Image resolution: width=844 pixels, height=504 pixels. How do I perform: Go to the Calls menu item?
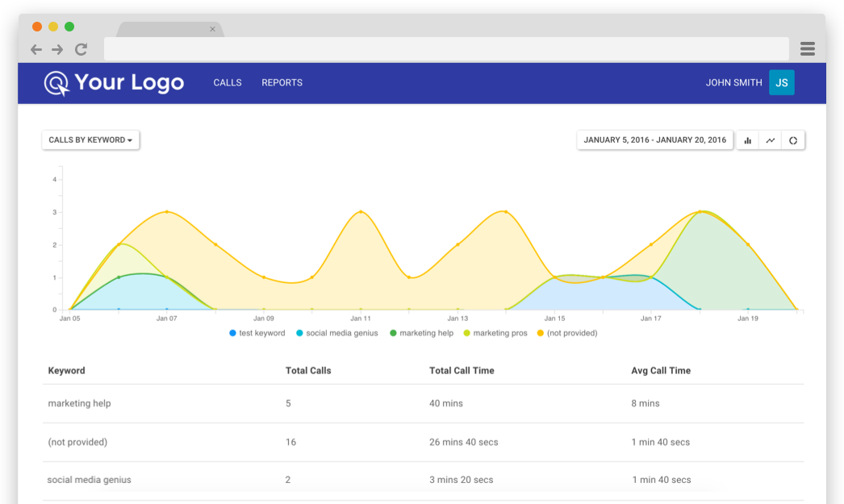(x=228, y=83)
